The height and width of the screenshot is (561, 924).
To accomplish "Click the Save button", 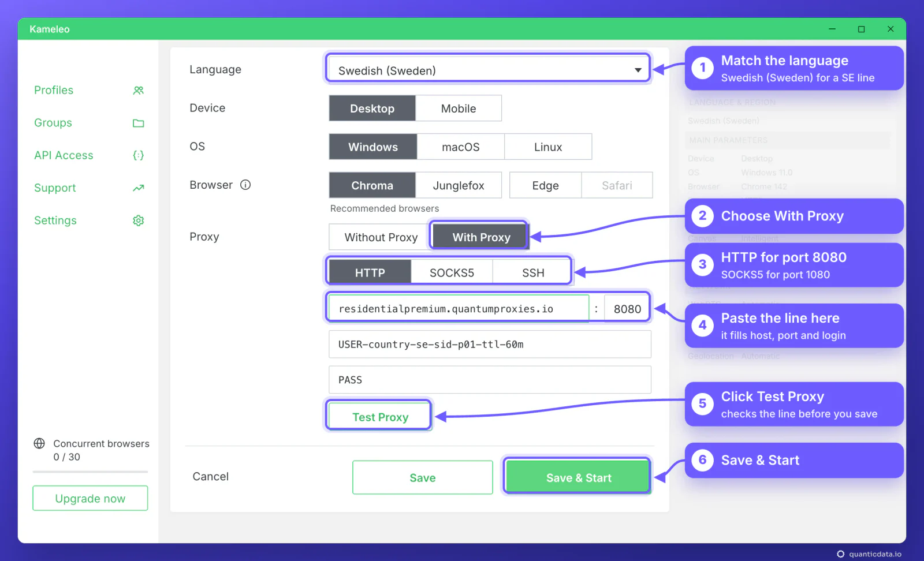I will (x=422, y=477).
